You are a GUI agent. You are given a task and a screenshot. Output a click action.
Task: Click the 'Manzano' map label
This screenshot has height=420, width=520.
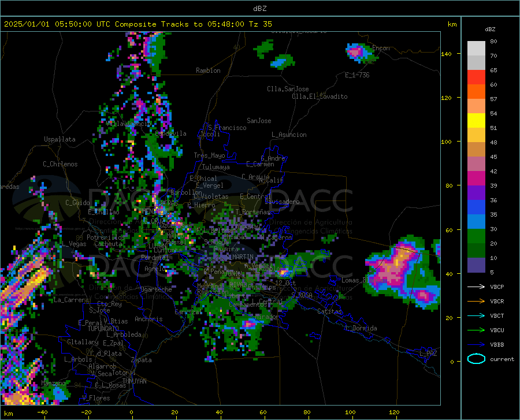click(x=53, y=383)
